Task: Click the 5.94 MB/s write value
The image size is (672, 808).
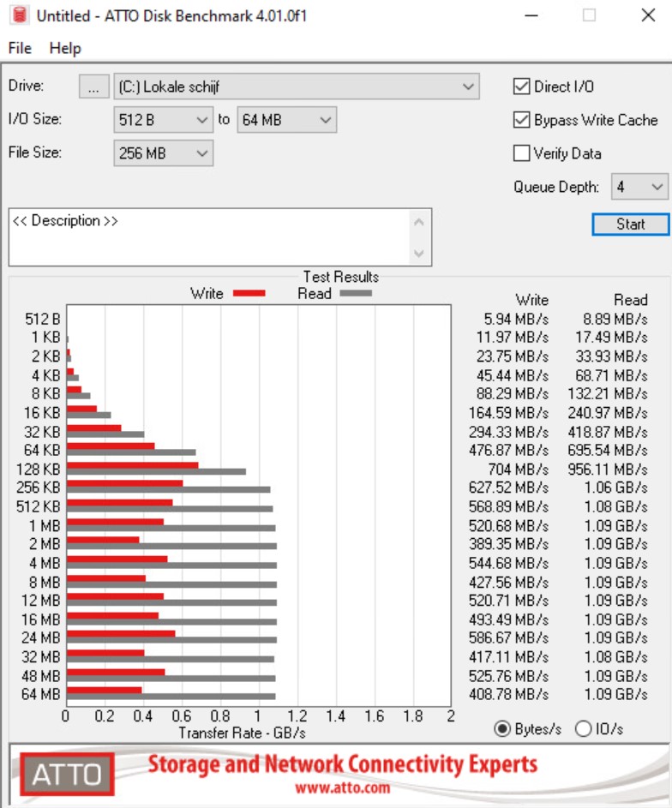Action: coord(516,319)
